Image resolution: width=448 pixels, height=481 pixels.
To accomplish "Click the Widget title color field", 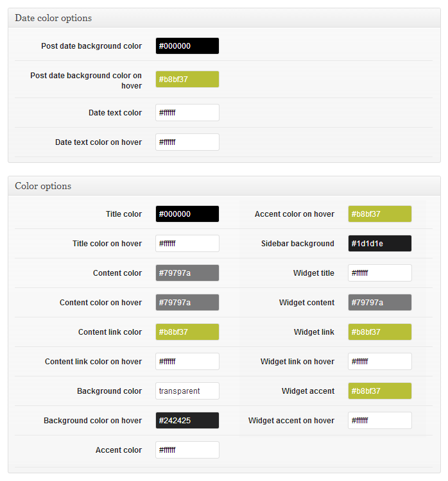I will 380,273.
